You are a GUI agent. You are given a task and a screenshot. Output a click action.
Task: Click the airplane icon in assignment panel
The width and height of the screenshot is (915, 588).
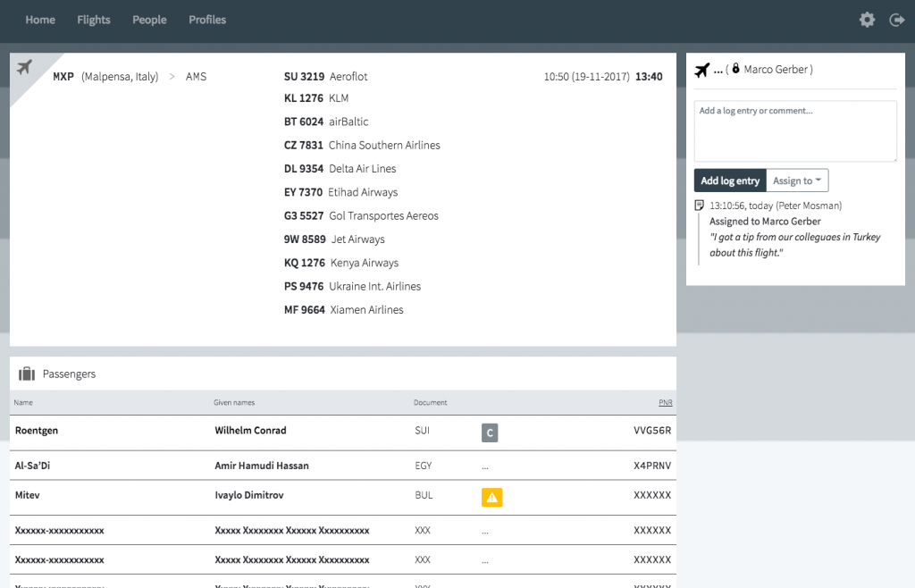(702, 70)
